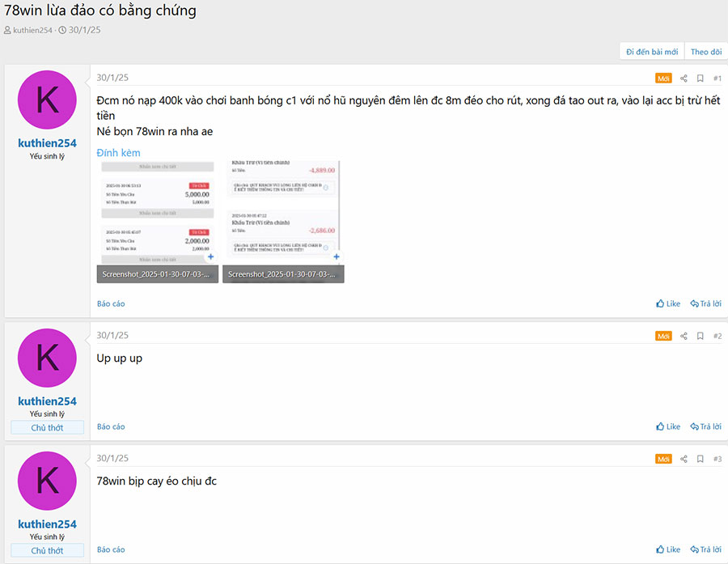Report the 'Up up up' post
This screenshot has width=728, height=564.
[x=111, y=426]
